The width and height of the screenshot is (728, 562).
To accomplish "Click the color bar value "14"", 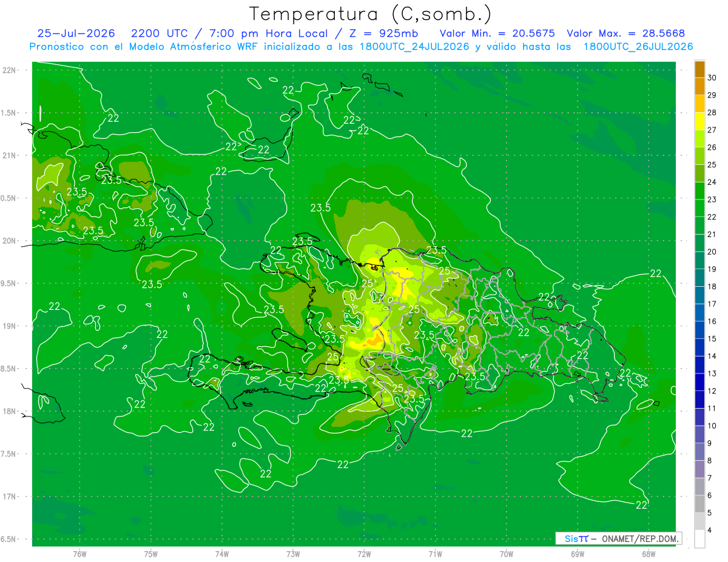I will (712, 356).
